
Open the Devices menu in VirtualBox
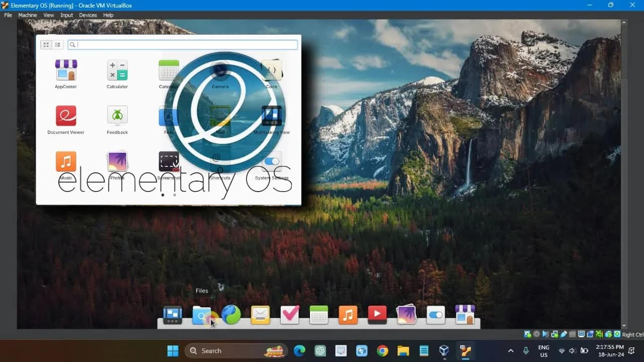[x=88, y=15]
